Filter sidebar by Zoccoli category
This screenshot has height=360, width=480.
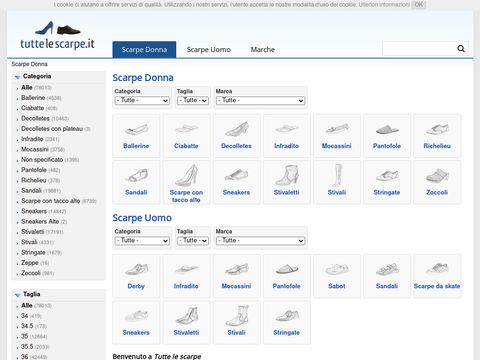coord(31,273)
